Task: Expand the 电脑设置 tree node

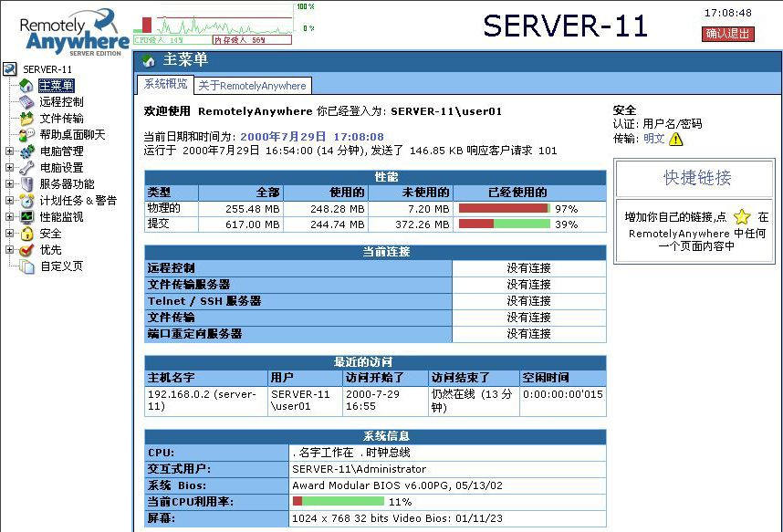Action: pyautogui.click(x=9, y=168)
